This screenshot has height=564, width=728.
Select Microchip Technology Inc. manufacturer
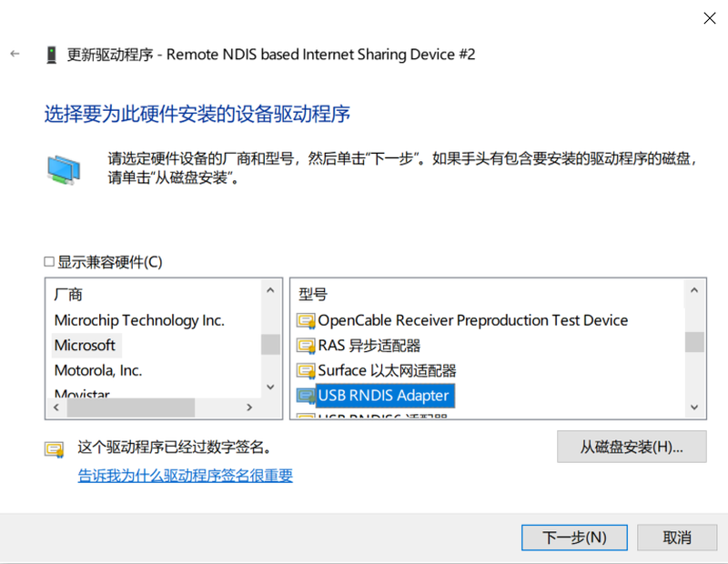(x=139, y=320)
